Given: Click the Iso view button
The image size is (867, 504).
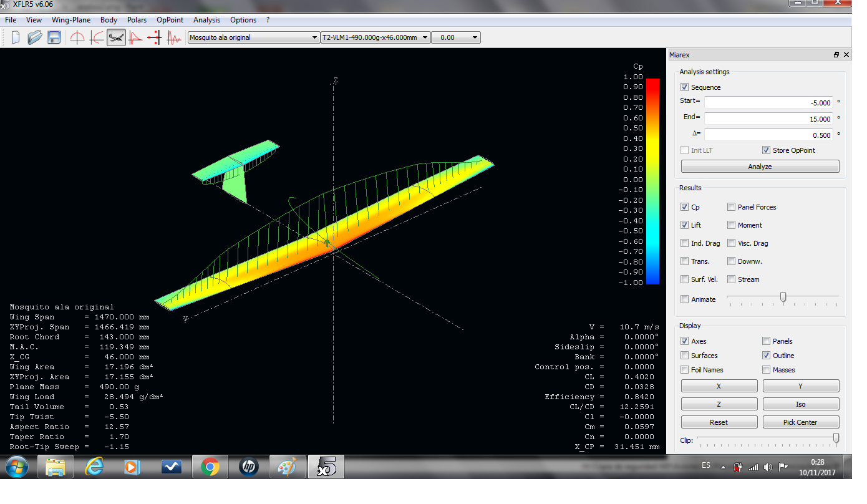Looking at the screenshot, I should (800, 404).
